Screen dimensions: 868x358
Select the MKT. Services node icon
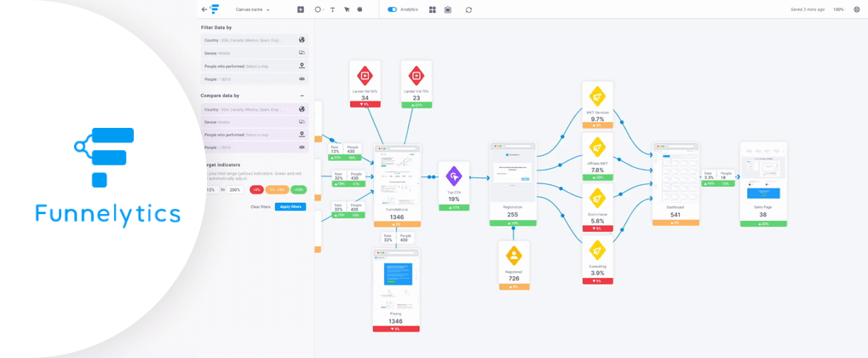(x=597, y=97)
